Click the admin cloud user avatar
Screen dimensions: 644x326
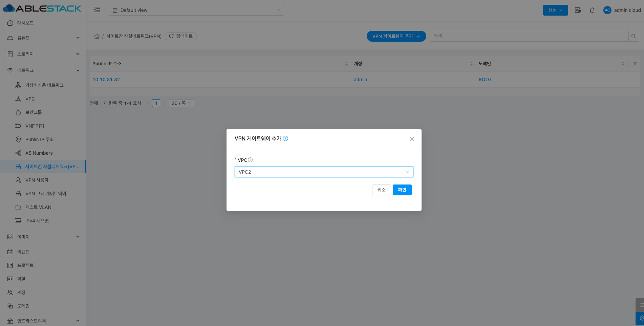point(607,10)
